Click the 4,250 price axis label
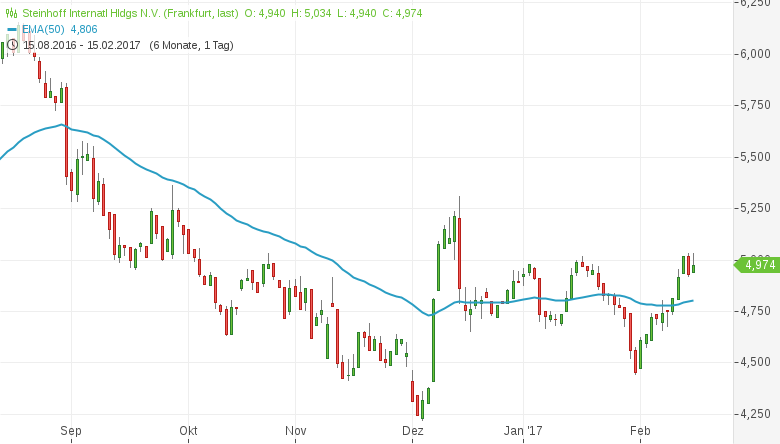780x444 pixels. click(756, 414)
